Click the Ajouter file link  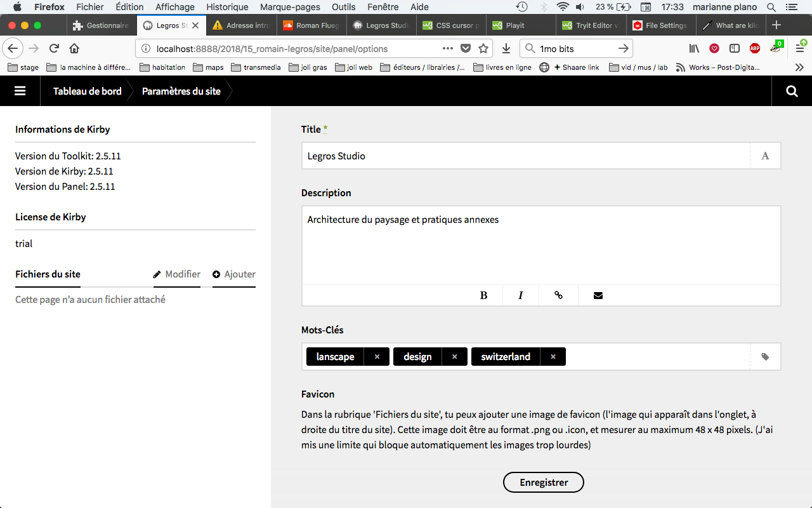[x=234, y=274]
